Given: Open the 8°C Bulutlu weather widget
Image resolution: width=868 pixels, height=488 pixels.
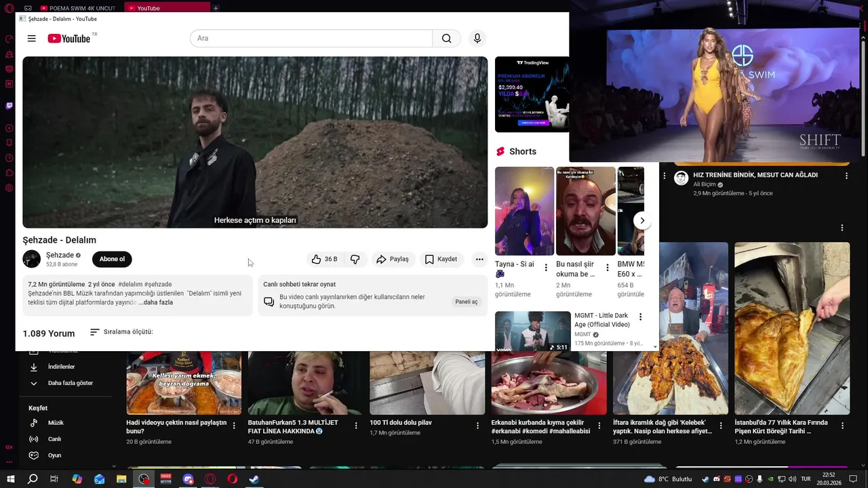Looking at the screenshot, I should pos(668,479).
